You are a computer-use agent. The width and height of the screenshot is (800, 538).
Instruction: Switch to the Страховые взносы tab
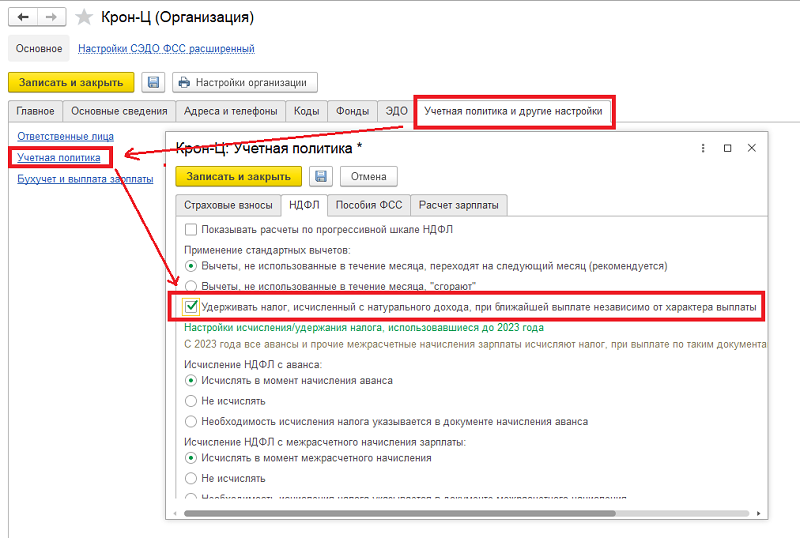click(x=226, y=205)
